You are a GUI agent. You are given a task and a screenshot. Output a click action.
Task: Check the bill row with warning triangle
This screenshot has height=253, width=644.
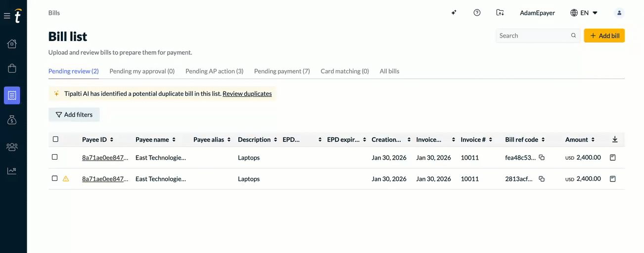tap(55, 178)
